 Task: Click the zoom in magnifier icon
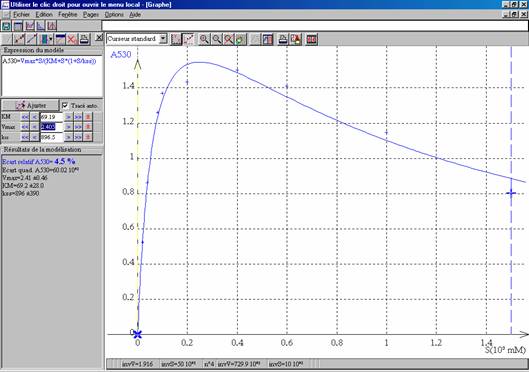[x=204, y=39]
